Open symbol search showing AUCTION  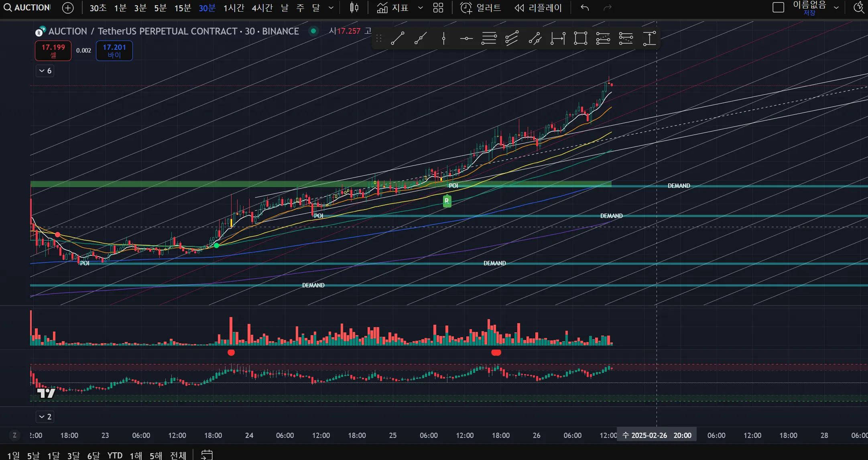27,8
